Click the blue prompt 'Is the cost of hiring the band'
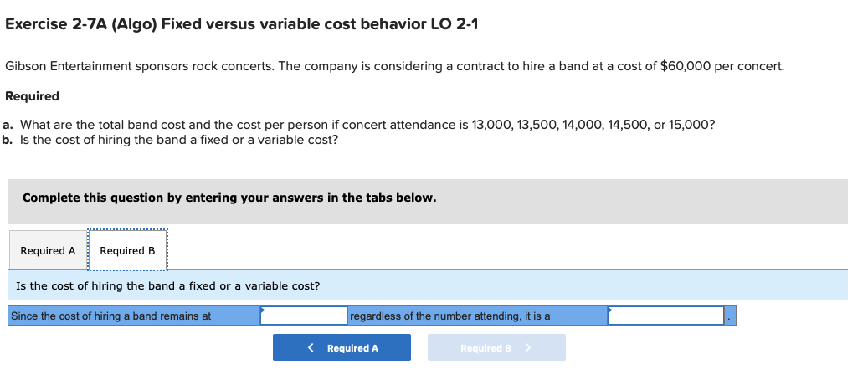The image size is (868, 390). (x=168, y=286)
